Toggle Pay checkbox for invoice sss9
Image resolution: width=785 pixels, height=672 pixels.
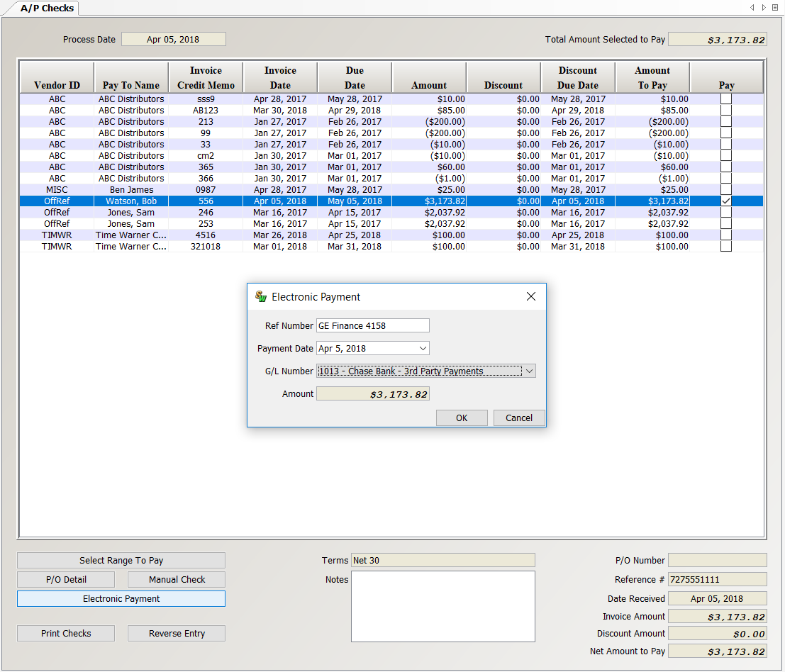pyautogui.click(x=726, y=99)
